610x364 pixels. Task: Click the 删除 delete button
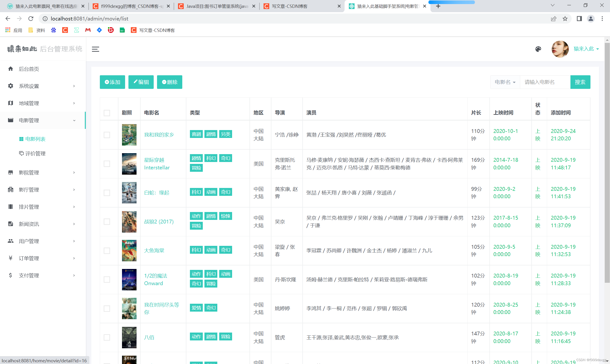click(169, 82)
